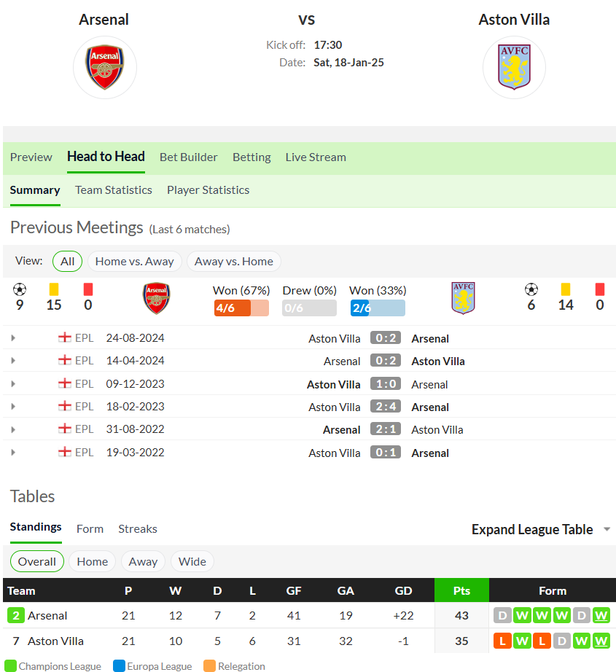Click the 2:4 score on the 18-02-2023 match
616x672 pixels.
click(386, 406)
